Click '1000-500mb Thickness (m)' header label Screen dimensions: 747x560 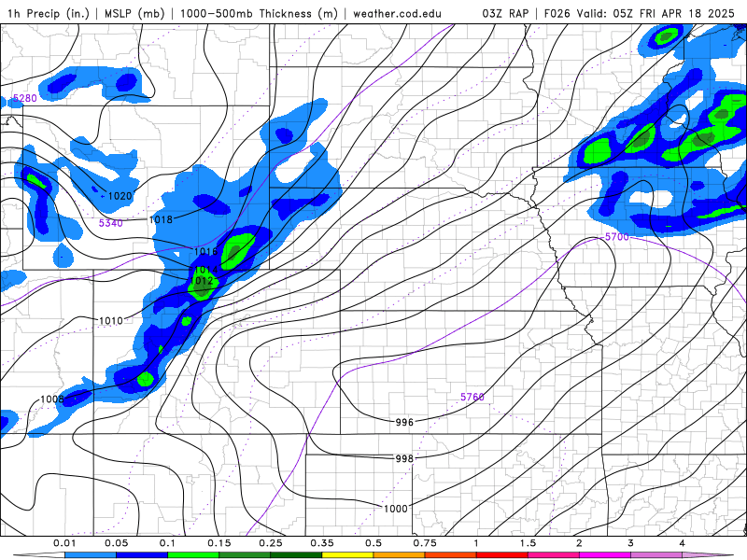tap(259, 13)
